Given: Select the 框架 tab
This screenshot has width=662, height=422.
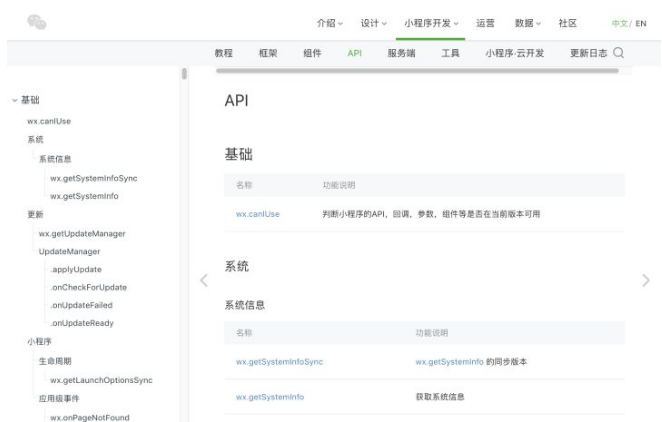Looking at the screenshot, I should [268, 53].
